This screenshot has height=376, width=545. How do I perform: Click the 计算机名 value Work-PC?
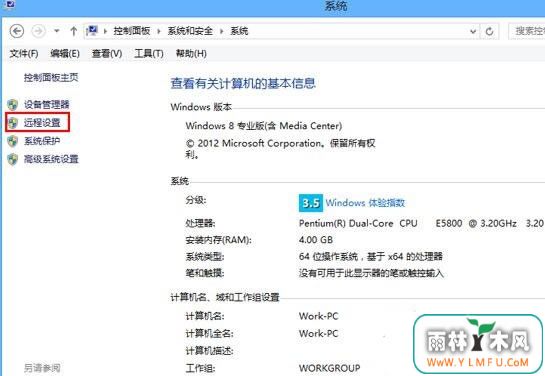(318, 316)
